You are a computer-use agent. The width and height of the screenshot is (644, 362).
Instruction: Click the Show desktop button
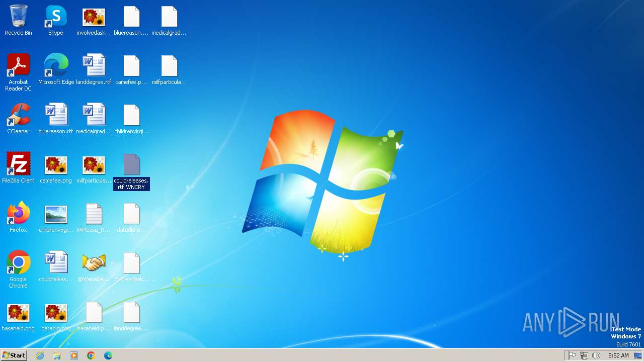[x=638, y=355]
